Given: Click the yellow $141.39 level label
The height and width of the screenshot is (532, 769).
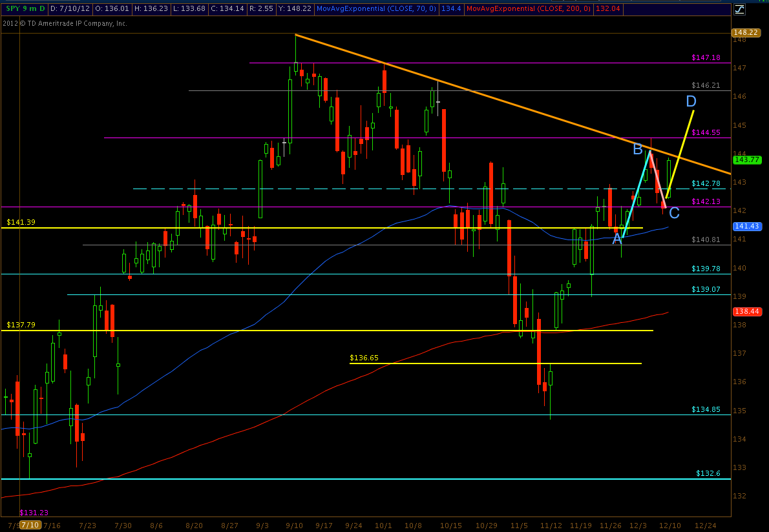Looking at the screenshot, I should pyautogui.click(x=21, y=221).
